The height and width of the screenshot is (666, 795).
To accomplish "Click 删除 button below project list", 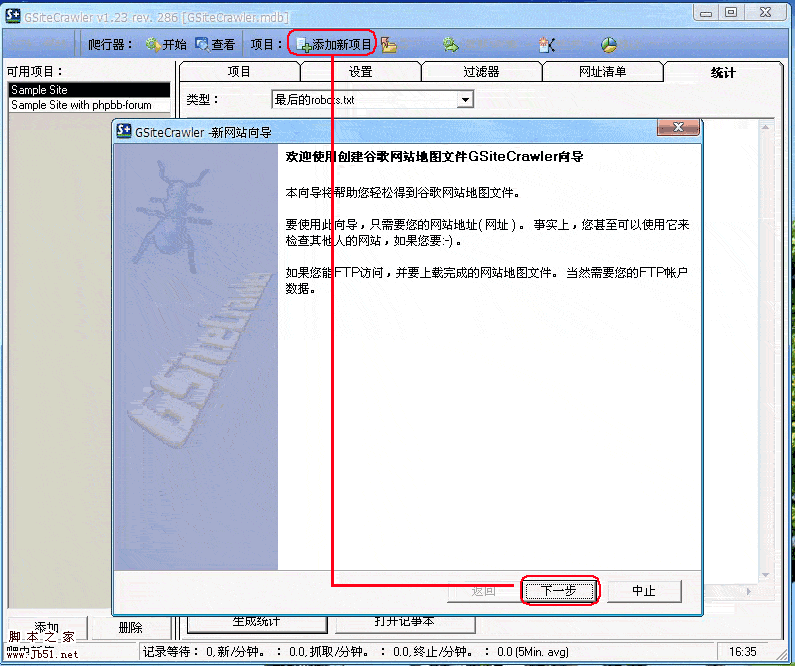I will pos(131,627).
